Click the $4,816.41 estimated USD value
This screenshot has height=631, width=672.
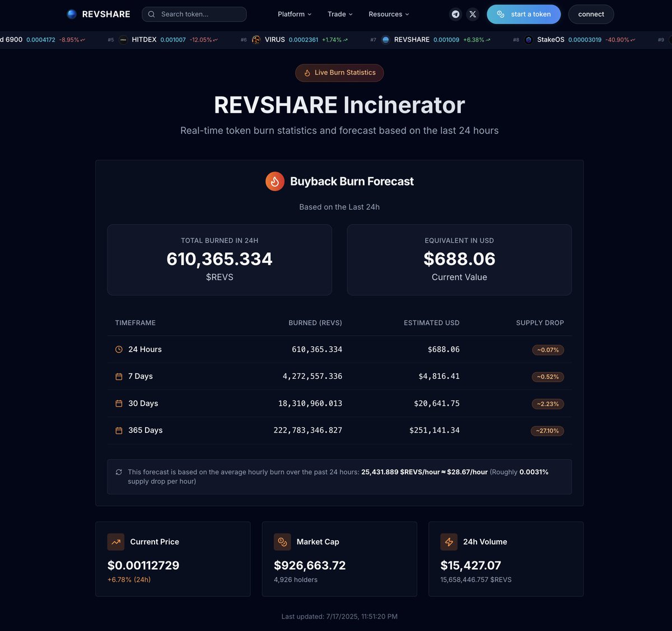pyautogui.click(x=439, y=377)
